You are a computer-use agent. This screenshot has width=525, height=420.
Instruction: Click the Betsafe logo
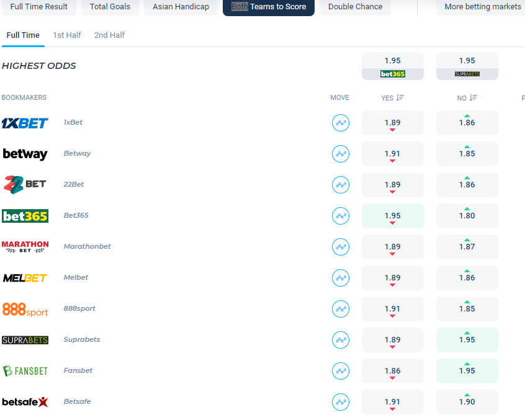pos(25,402)
